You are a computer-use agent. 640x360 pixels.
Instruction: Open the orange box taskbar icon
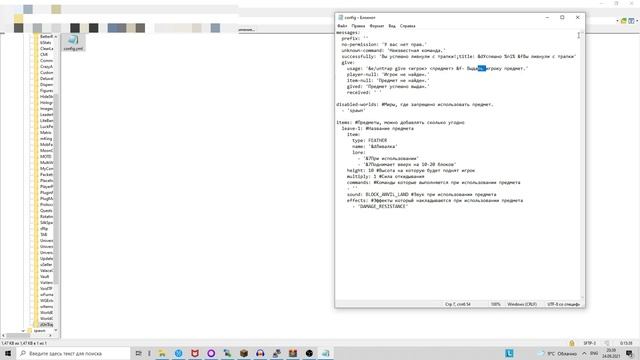pos(293,353)
